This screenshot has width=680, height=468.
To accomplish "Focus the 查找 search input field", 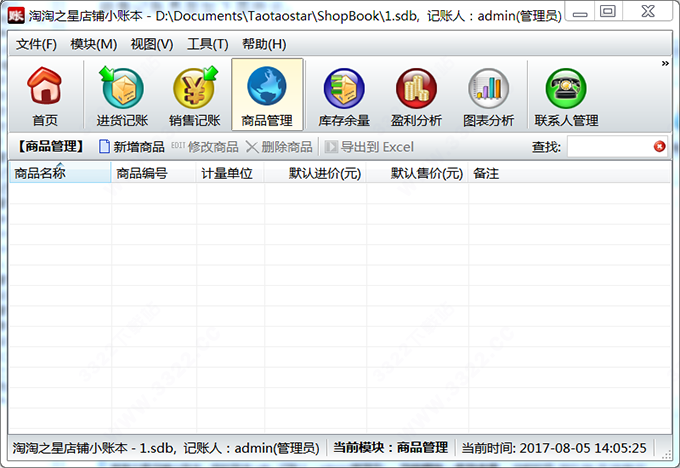I will coord(608,147).
